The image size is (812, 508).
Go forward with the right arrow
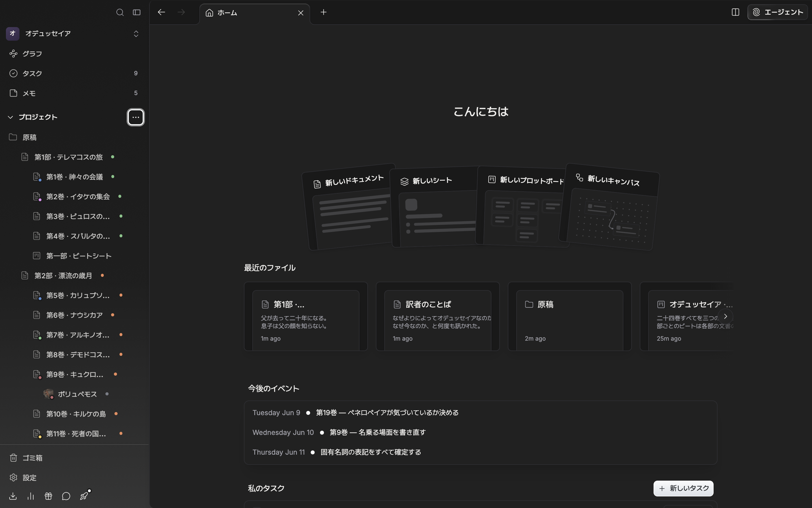click(x=181, y=12)
